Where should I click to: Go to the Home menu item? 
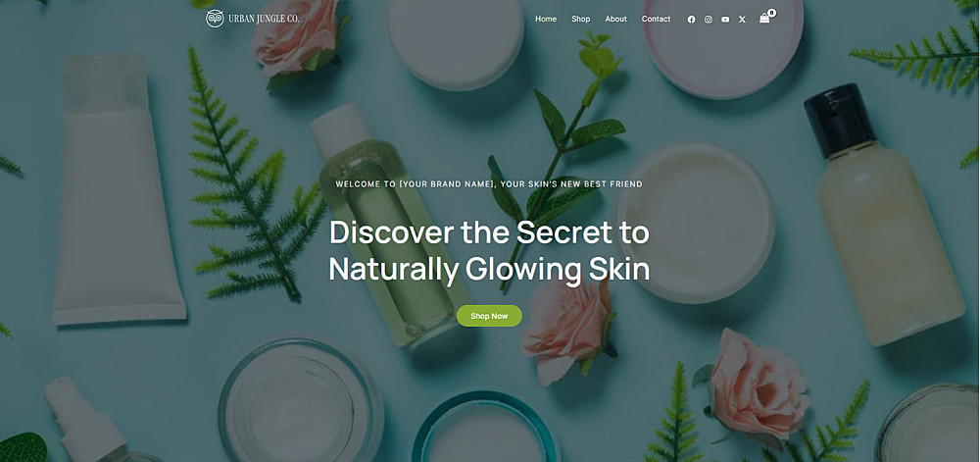click(x=546, y=20)
